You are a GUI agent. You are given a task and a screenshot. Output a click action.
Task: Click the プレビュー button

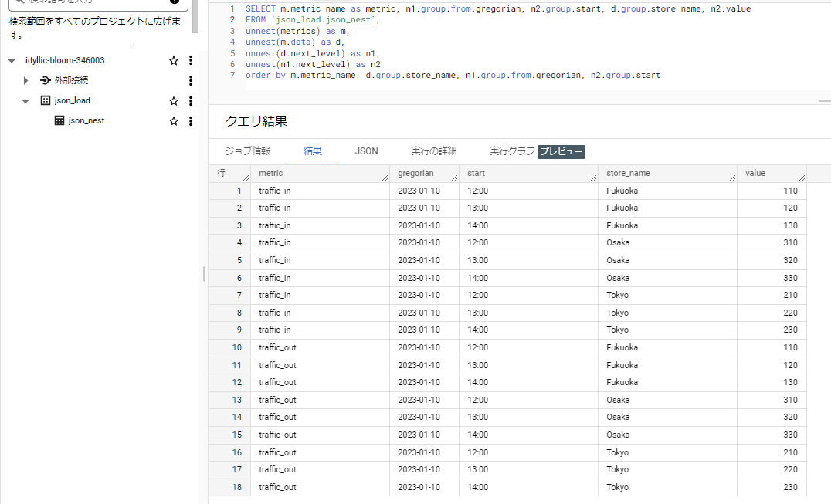click(x=561, y=152)
